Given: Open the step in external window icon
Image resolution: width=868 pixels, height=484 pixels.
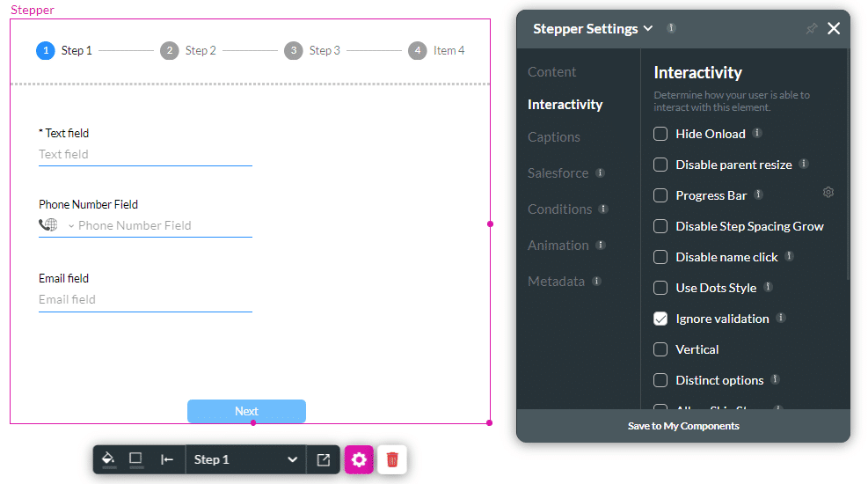Looking at the screenshot, I should click(324, 459).
